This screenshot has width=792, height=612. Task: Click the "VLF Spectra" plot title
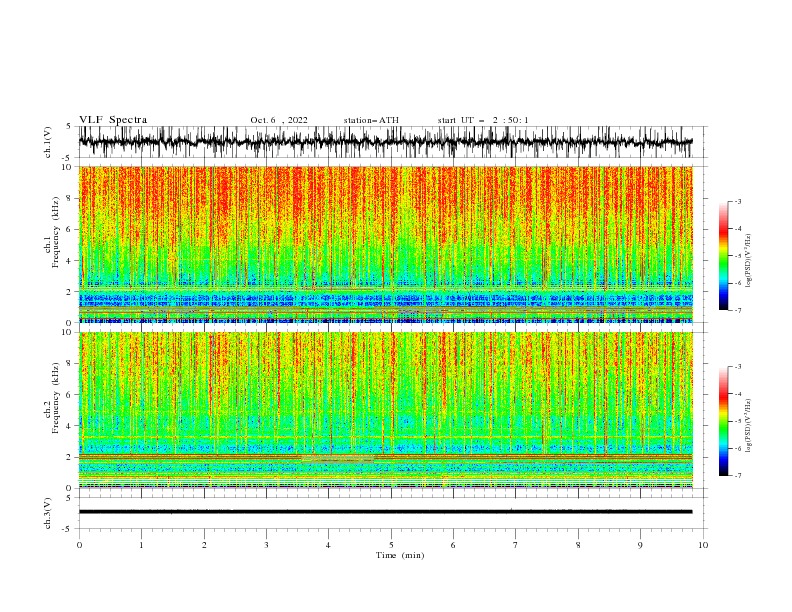113,120
